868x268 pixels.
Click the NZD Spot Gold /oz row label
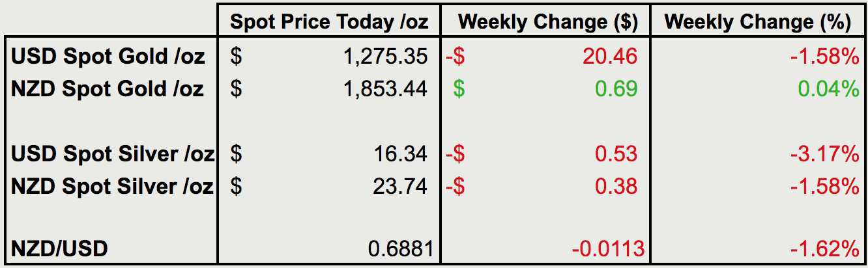tap(108, 89)
